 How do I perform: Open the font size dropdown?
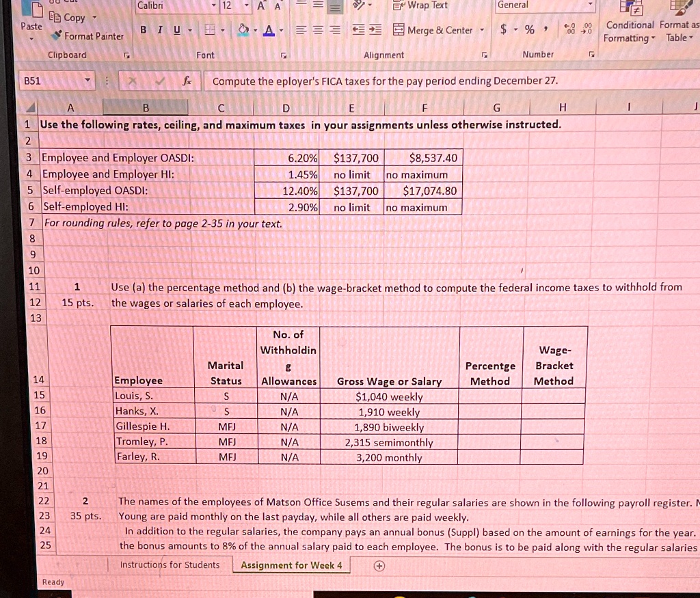click(x=247, y=5)
